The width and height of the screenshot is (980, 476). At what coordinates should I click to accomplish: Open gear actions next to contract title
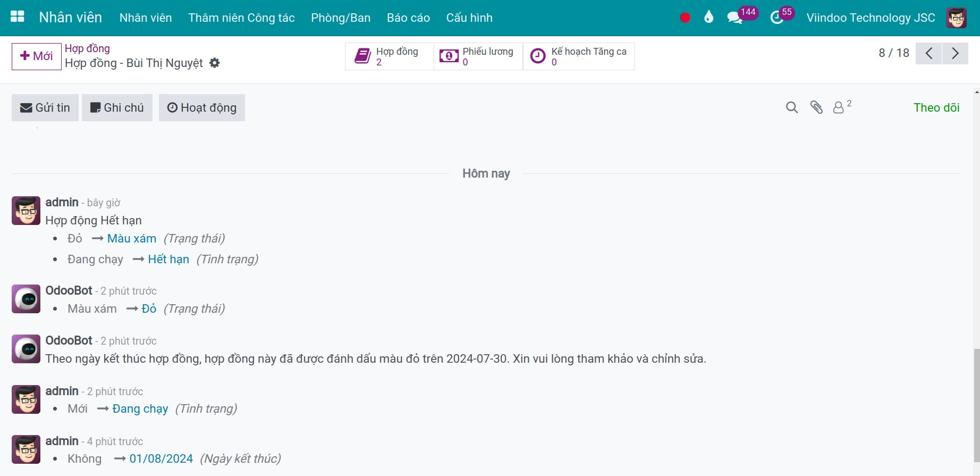click(x=215, y=63)
